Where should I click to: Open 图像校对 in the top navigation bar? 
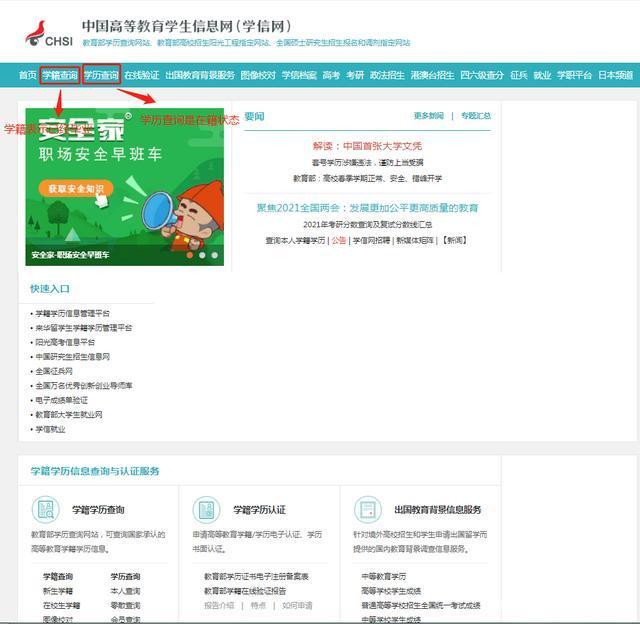click(x=258, y=75)
